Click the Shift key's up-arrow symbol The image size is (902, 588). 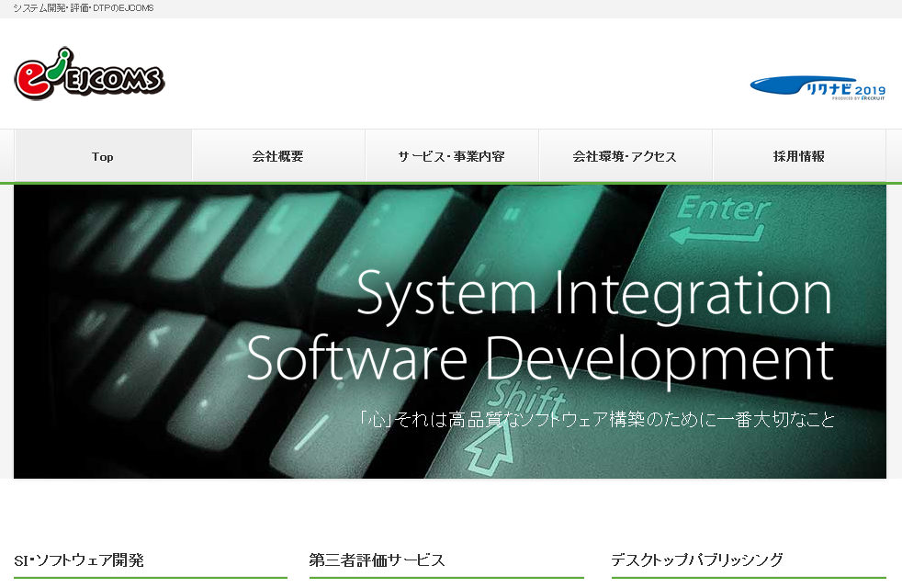490,448
